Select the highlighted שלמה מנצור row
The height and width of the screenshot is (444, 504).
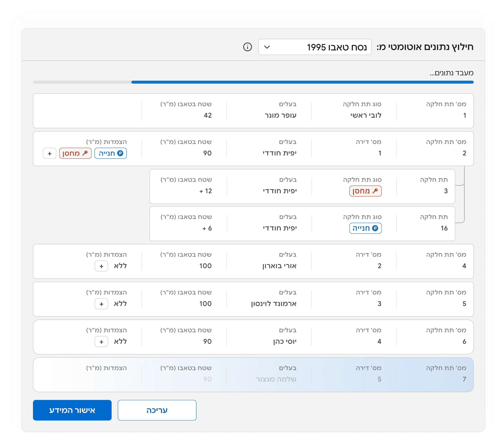coord(253,374)
